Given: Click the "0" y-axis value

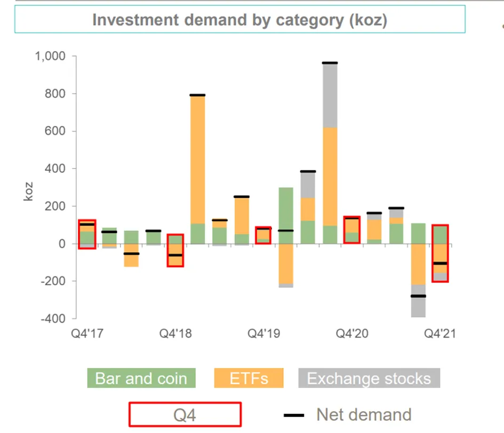Looking at the screenshot, I should tap(62, 244).
